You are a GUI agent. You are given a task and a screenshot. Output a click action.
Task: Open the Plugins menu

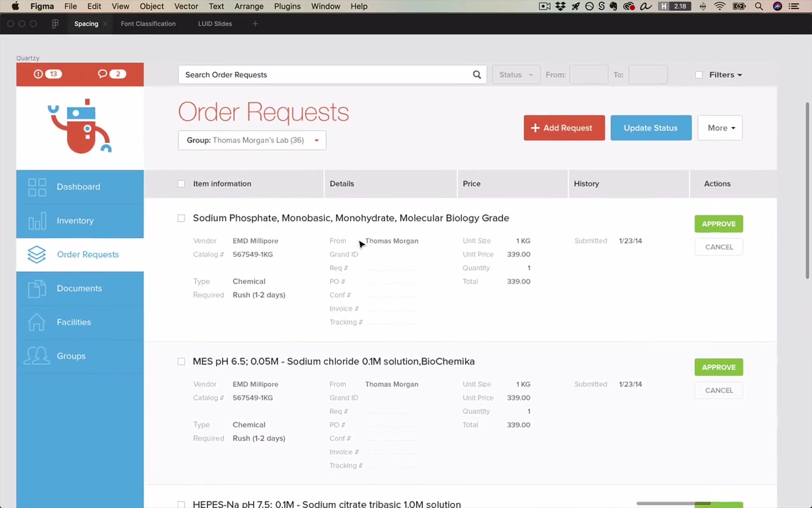pos(287,6)
